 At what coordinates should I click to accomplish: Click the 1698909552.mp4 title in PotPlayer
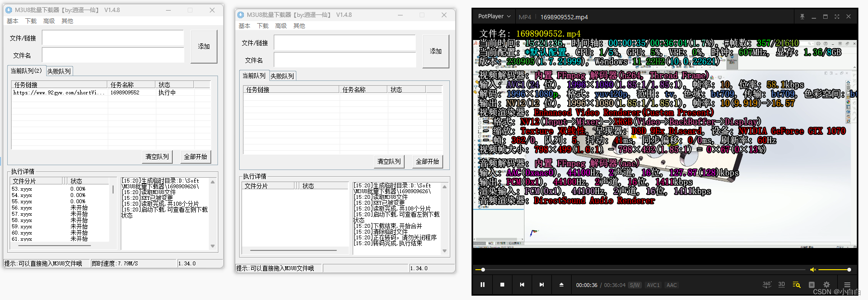pyautogui.click(x=564, y=17)
